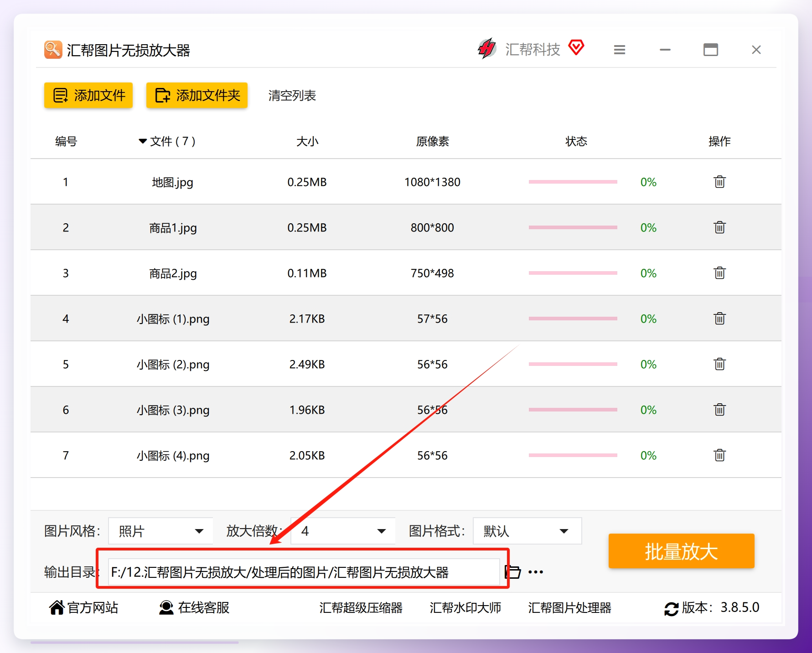Select the 商品2.jpg file name

point(173,273)
